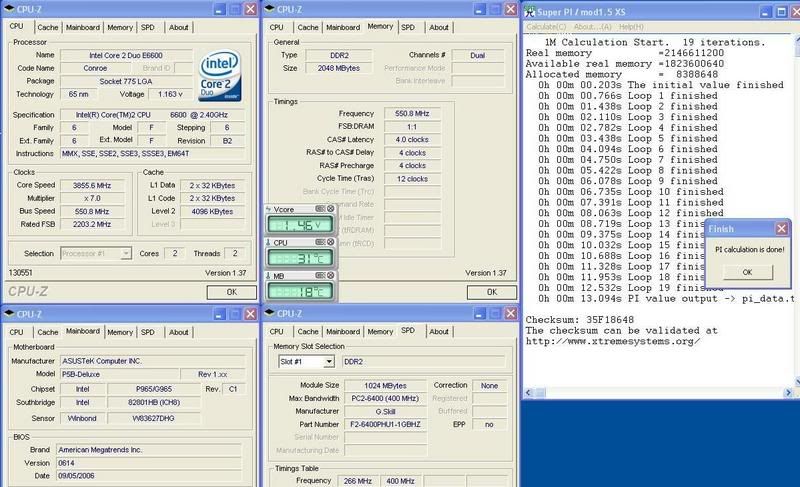Select the active Mainboard tab in the motherboard CPU-Z window
800x487 pixels.
click(x=83, y=331)
